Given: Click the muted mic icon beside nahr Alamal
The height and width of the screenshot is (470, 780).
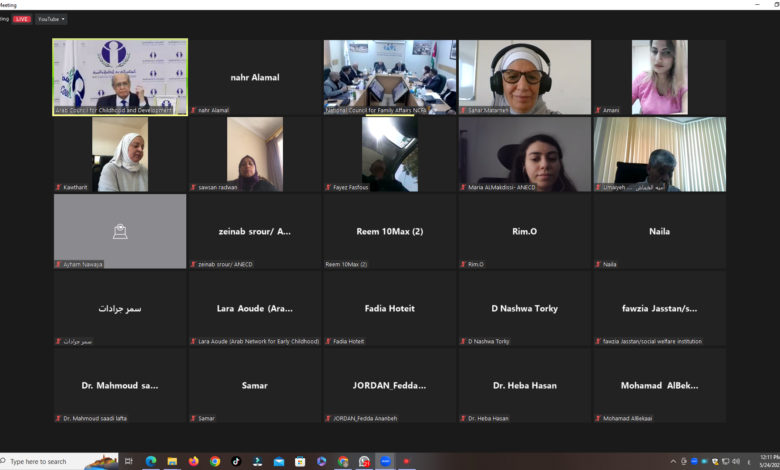Looking at the screenshot, I should click(194, 110).
